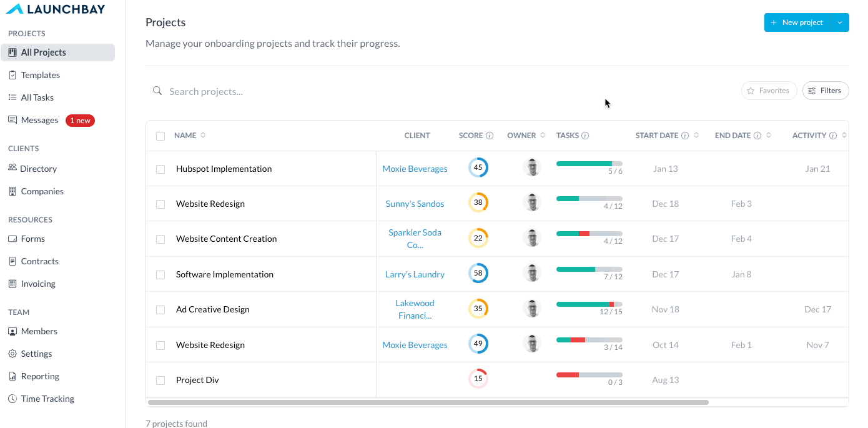This screenshot has height=428, width=868.
Task: Open the Project Div project
Action: pyautogui.click(x=197, y=380)
